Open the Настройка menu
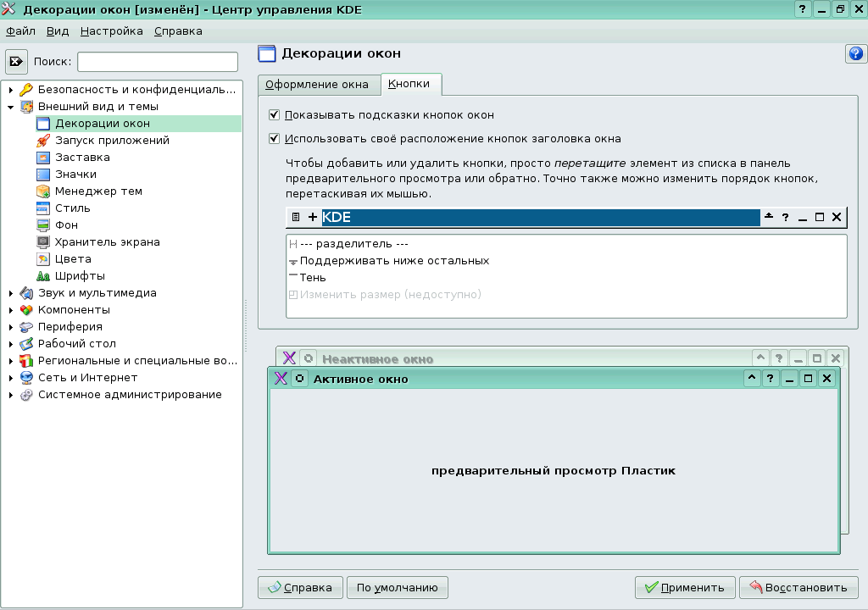The width and height of the screenshot is (868, 610). (x=111, y=30)
